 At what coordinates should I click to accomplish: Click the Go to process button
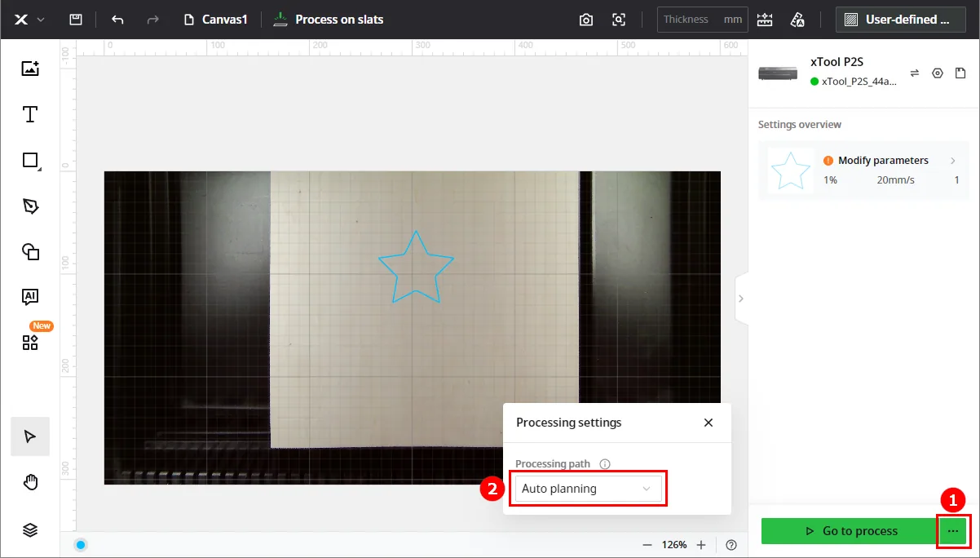[850, 531]
